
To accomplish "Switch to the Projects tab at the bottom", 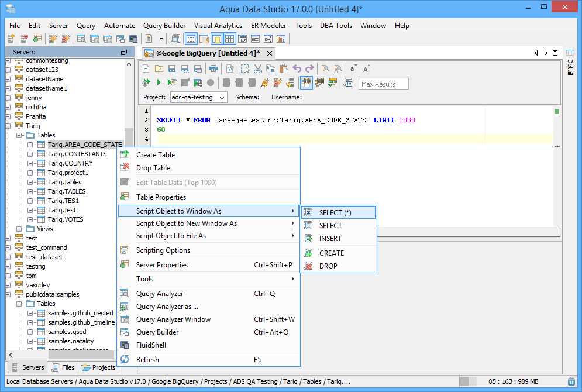I will click(x=99, y=367).
